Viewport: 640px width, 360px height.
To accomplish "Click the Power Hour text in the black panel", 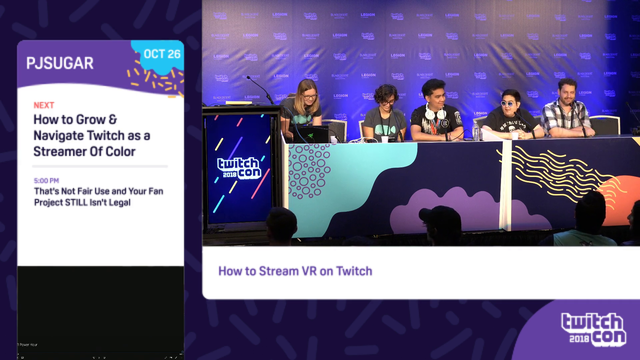I will click(x=28, y=345).
